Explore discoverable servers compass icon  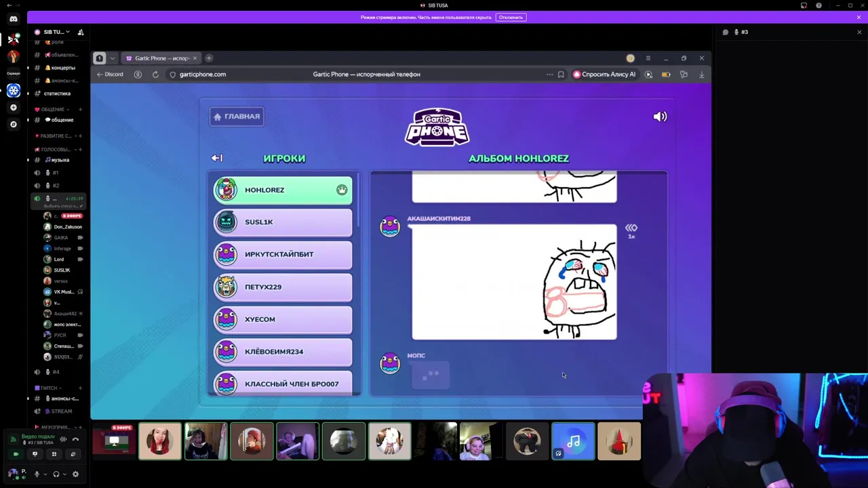[14, 124]
